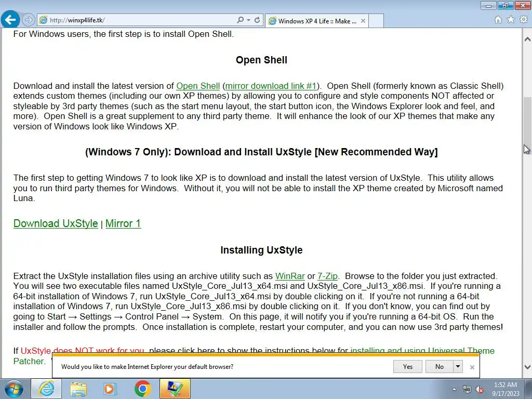This screenshot has width=532, height=399.
Task: Visit the WinRar link
Action: [x=290, y=276]
